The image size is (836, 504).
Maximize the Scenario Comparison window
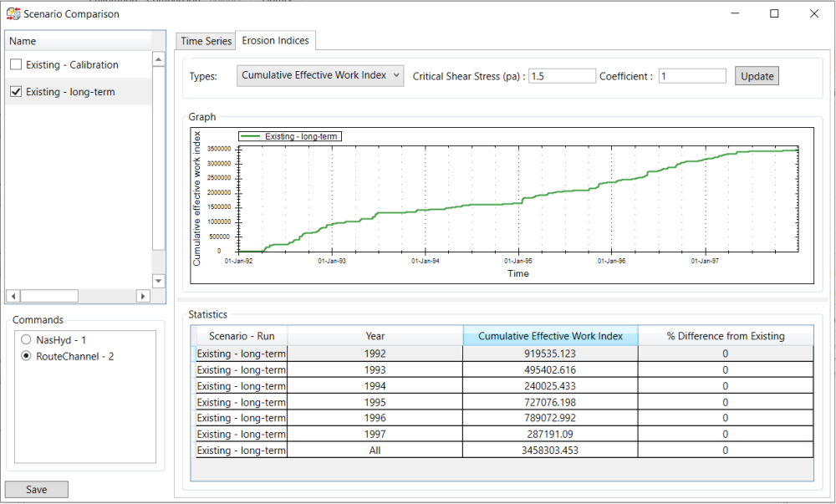tap(774, 13)
